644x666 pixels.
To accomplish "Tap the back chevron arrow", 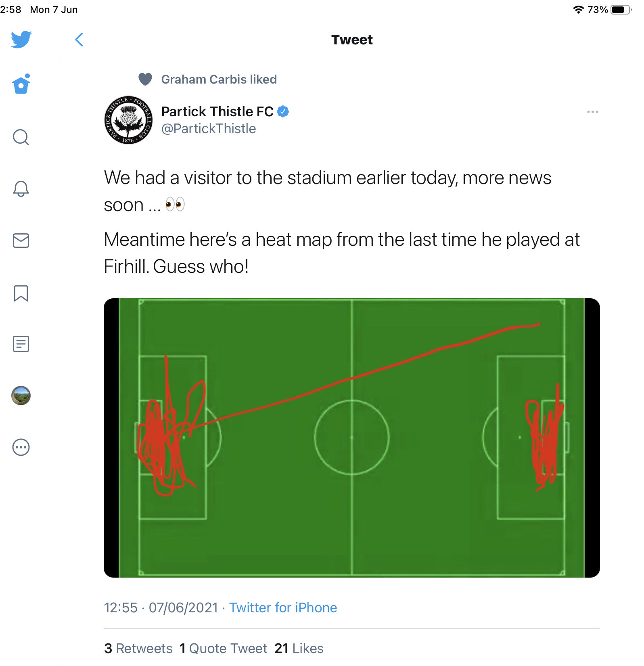I will coord(79,40).
